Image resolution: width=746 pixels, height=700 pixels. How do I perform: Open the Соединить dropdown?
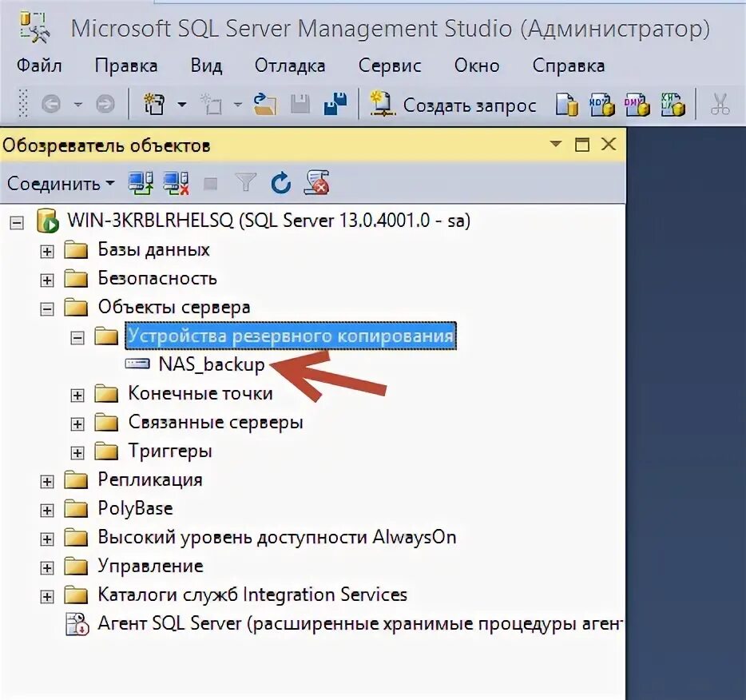pos(61,183)
